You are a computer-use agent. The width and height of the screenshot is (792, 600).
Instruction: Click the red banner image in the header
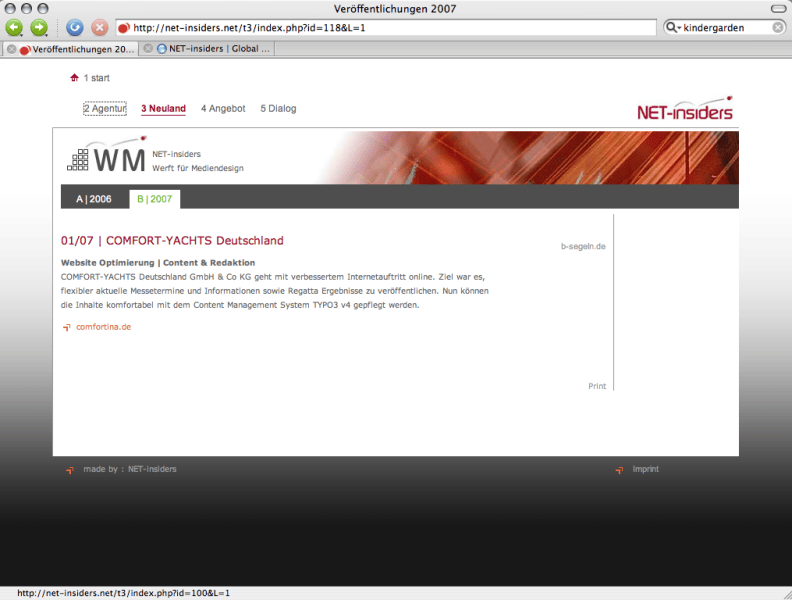(x=530, y=158)
